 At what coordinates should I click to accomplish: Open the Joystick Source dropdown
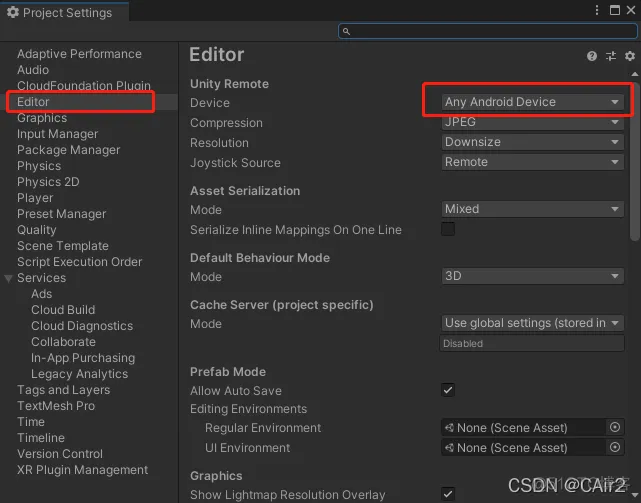(x=532, y=162)
